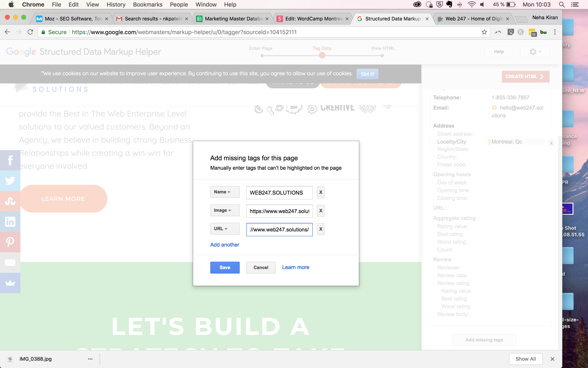Click the Pinterest share icon
The width and height of the screenshot is (588, 368).
point(10,242)
